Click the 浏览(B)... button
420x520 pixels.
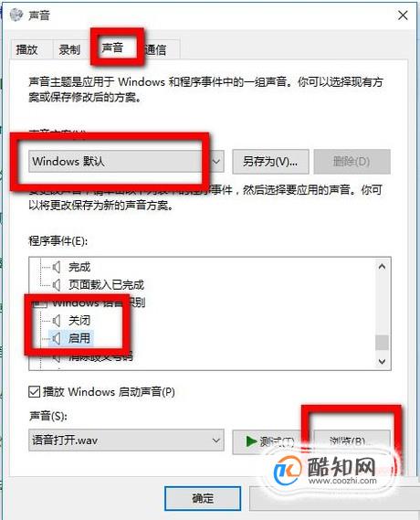pyautogui.click(x=352, y=441)
